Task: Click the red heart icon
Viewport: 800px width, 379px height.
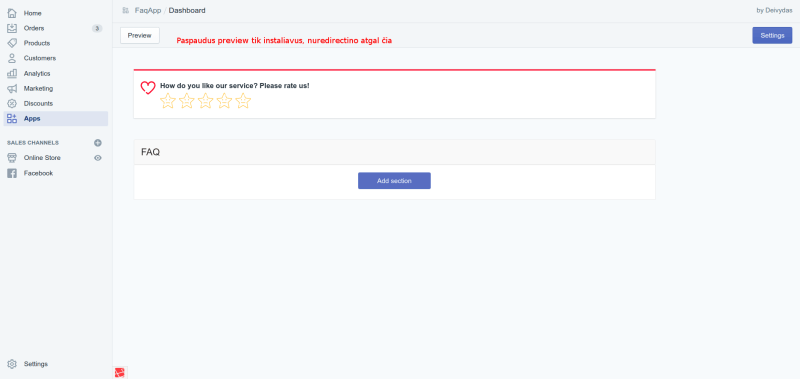Action: (148, 88)
